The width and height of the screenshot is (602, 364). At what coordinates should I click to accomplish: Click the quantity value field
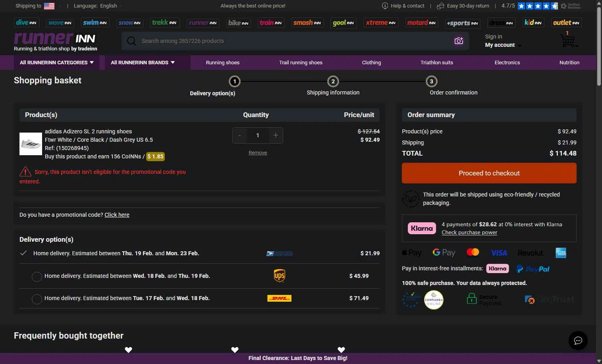click(x=258, y=136)
